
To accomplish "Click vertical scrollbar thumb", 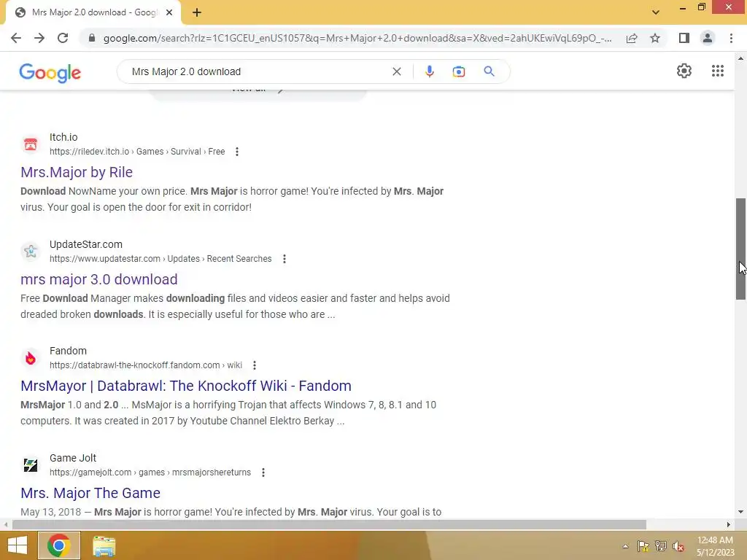I will point(740,249).
